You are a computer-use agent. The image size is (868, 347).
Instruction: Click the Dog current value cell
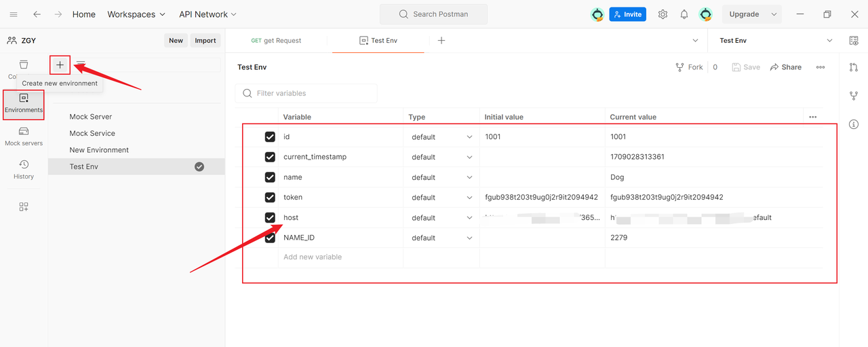[713, 177]
